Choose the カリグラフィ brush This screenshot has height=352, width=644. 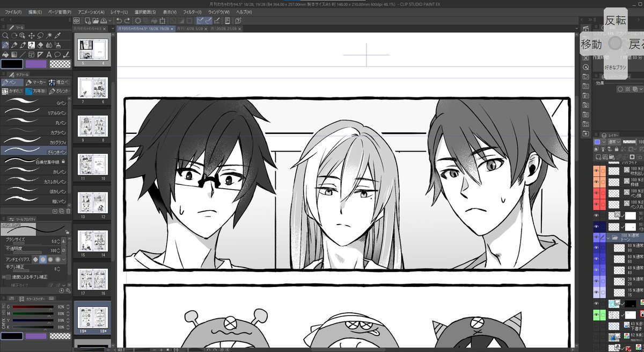tap(35, 142)
